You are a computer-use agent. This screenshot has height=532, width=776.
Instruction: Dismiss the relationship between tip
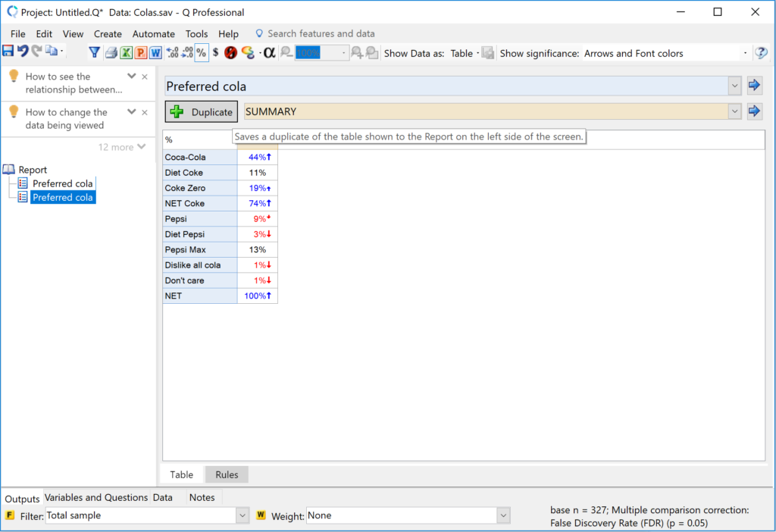(145, 77)
